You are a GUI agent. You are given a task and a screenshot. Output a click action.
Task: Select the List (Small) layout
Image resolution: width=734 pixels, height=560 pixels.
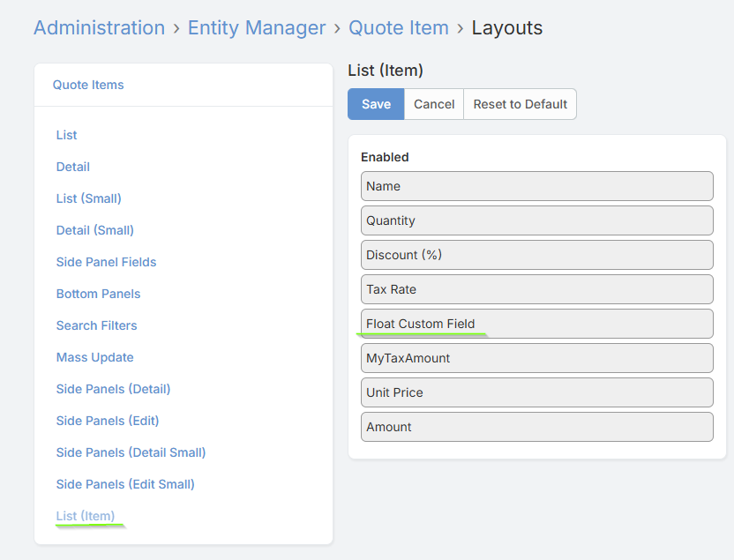[89, 198]
